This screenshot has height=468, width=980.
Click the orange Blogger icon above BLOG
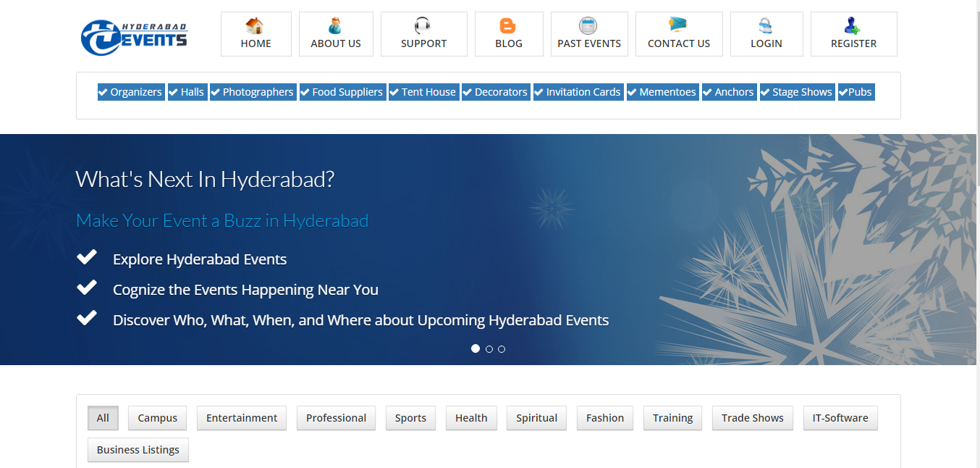pyautogui.click(x=508, y=26)
